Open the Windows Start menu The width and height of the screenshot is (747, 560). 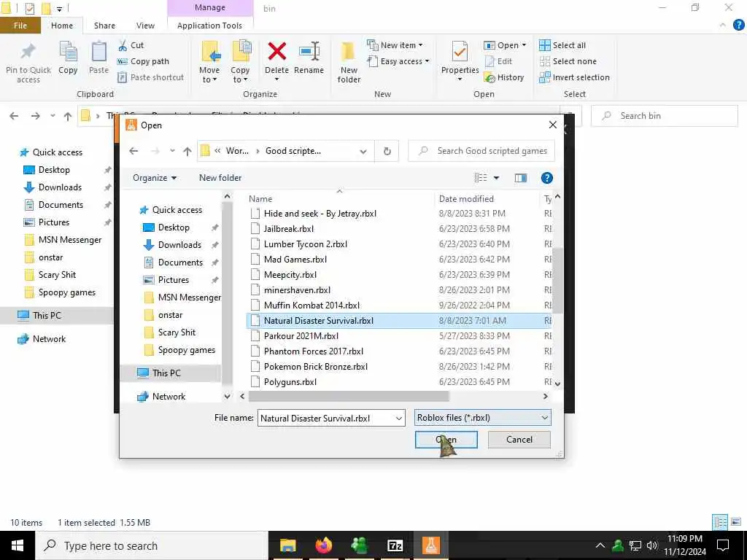pyautogui.click(x=18, y=545)
